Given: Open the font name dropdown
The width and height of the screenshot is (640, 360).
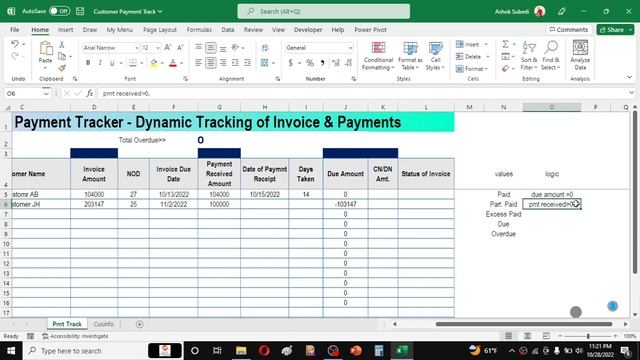Looking at the screenshot, I should [x=137, y=48].
